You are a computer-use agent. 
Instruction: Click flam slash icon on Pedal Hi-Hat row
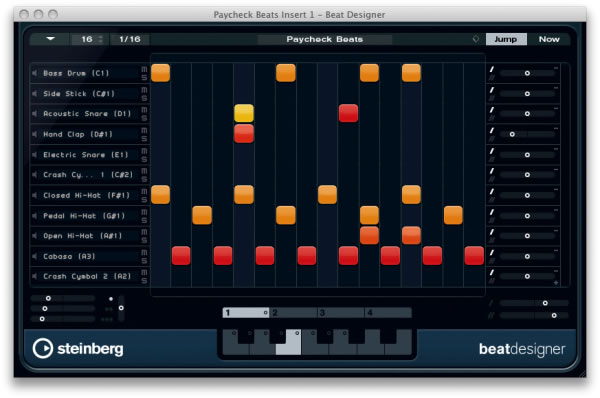pyautogui.click(x=492, y=212)
